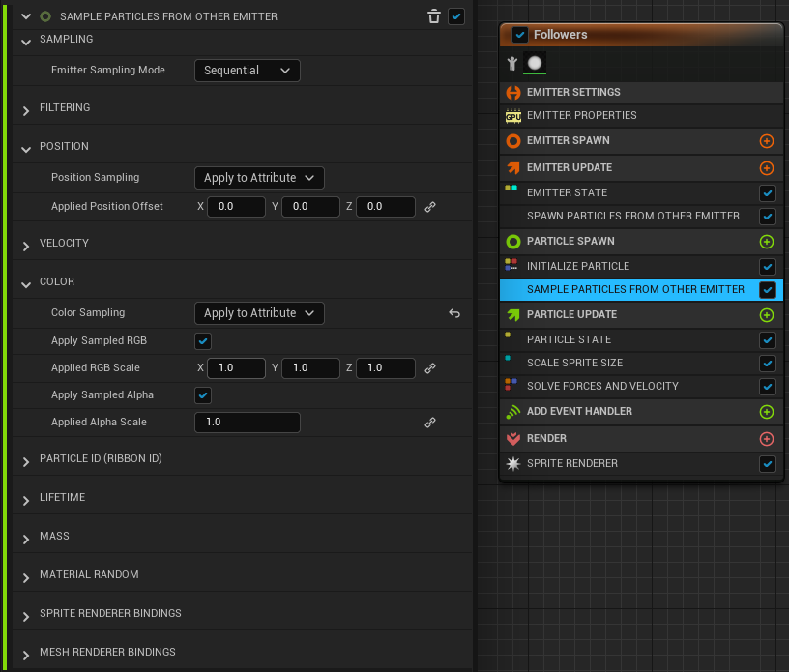Image resolution: width=789 pixels, height=672 pixels.
Task: Click the Particle Update green arrow icon
Action: coord(512,315)
